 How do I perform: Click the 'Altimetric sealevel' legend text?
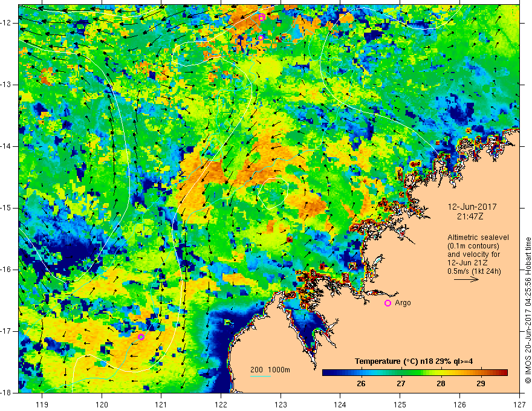click(x=478, y=238)
